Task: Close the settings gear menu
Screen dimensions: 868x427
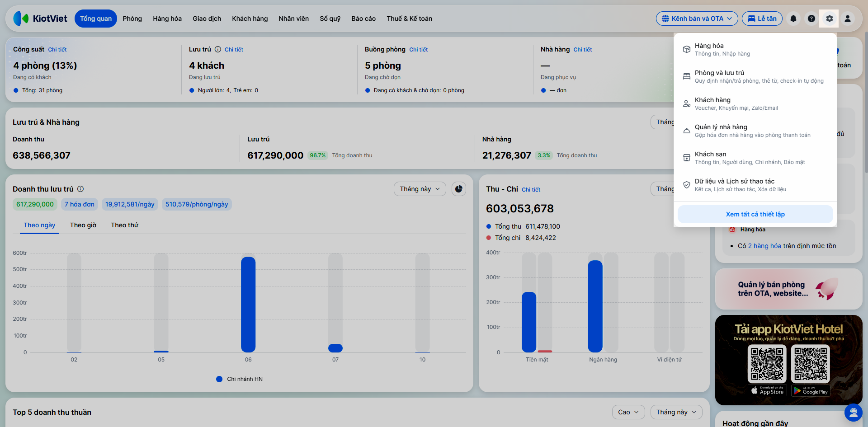Action: pyautogui.click(x=829, y=19)
